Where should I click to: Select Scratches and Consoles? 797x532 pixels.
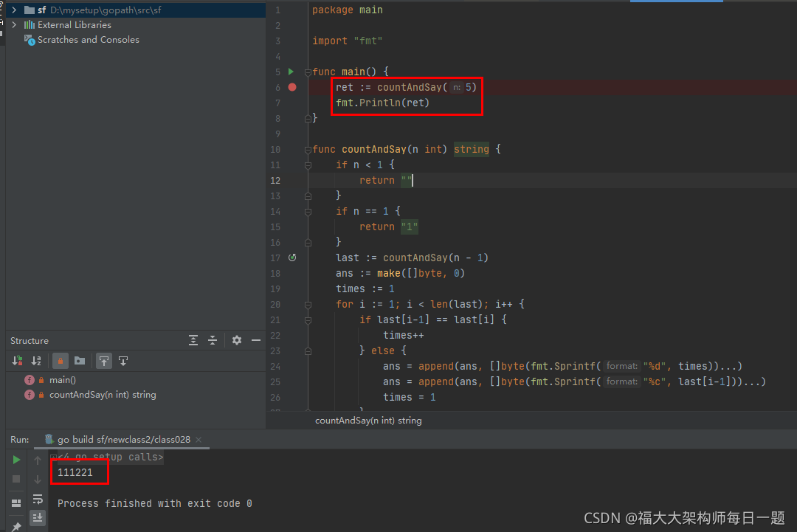(x=88, y=40)
